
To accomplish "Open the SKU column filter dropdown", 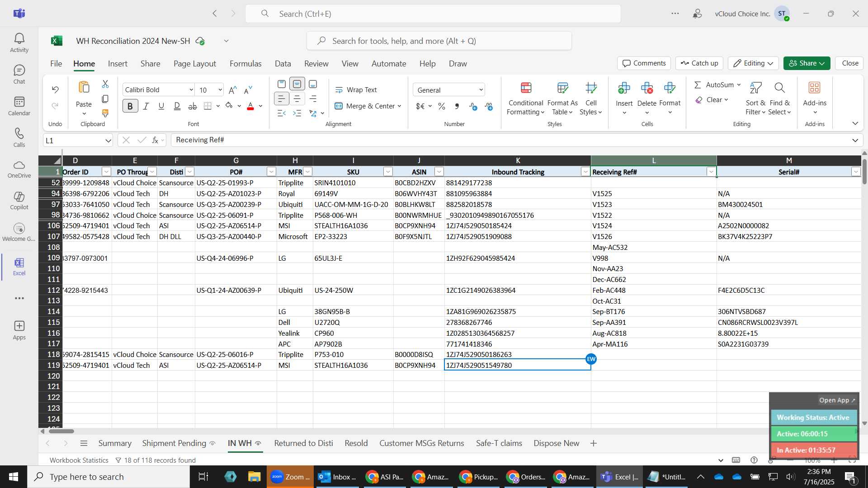I will tap(388, 172).
